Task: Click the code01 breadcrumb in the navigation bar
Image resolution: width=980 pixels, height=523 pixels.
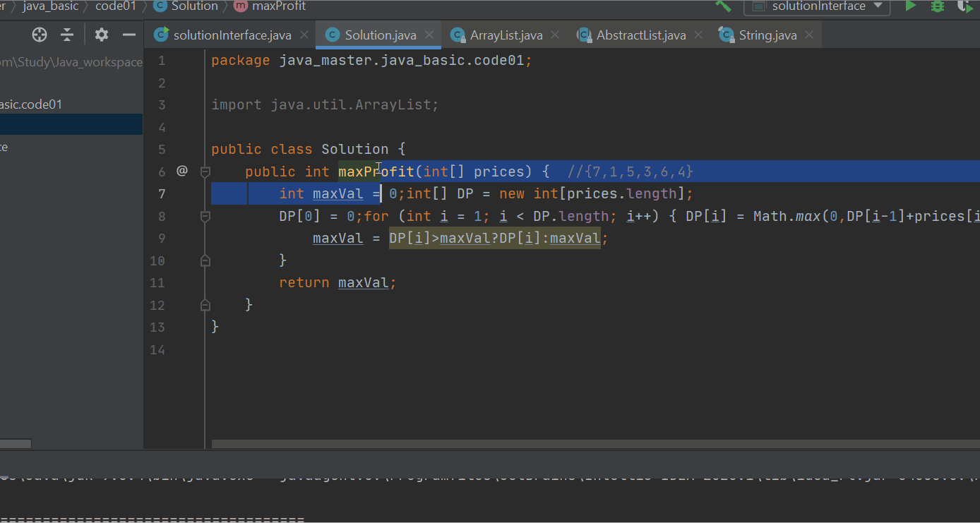Action: click(x=116, y=6)
